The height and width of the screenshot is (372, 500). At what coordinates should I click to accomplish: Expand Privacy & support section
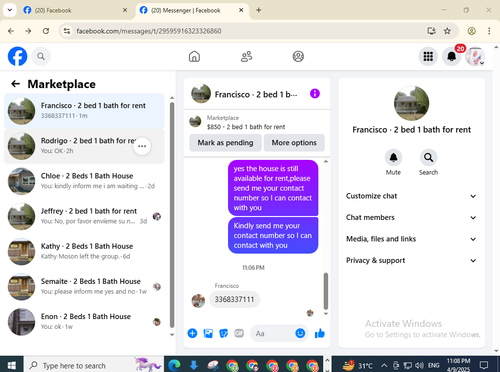pyautogui.click(x=411, y=260)
